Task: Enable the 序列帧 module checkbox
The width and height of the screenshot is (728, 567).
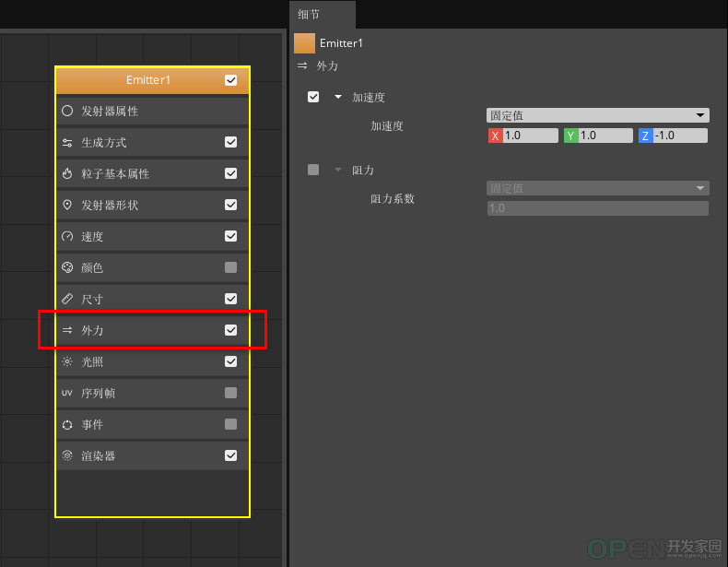Action: (230, 393)
